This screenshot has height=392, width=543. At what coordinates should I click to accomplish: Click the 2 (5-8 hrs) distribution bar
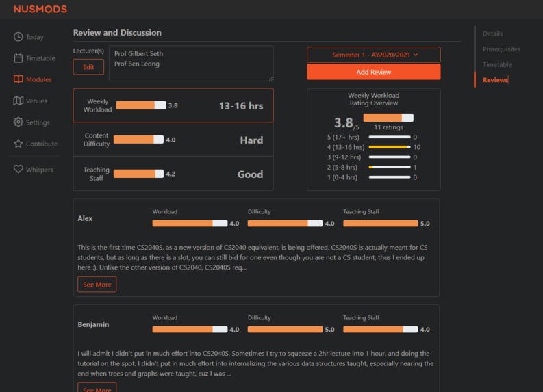tap(390, 167)
